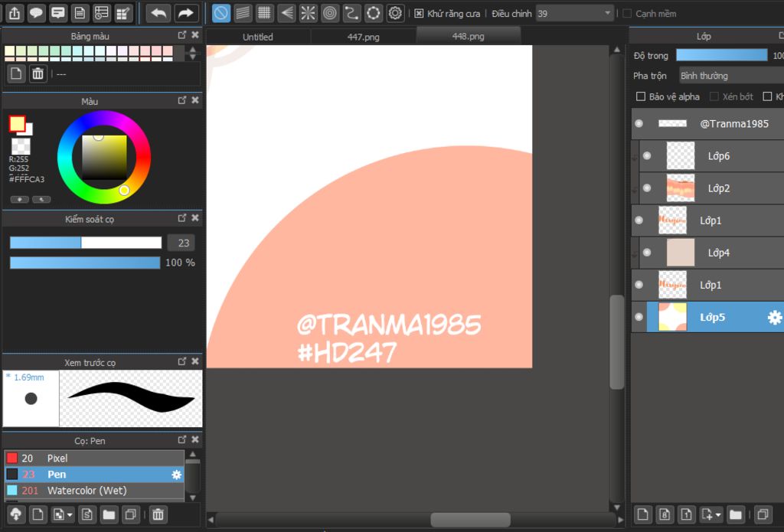
Task: Click the export/share icon in top toolbar
Action: coord(15,13)
